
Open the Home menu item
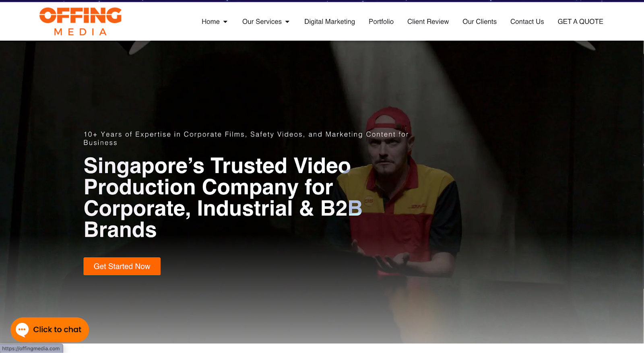211,22
